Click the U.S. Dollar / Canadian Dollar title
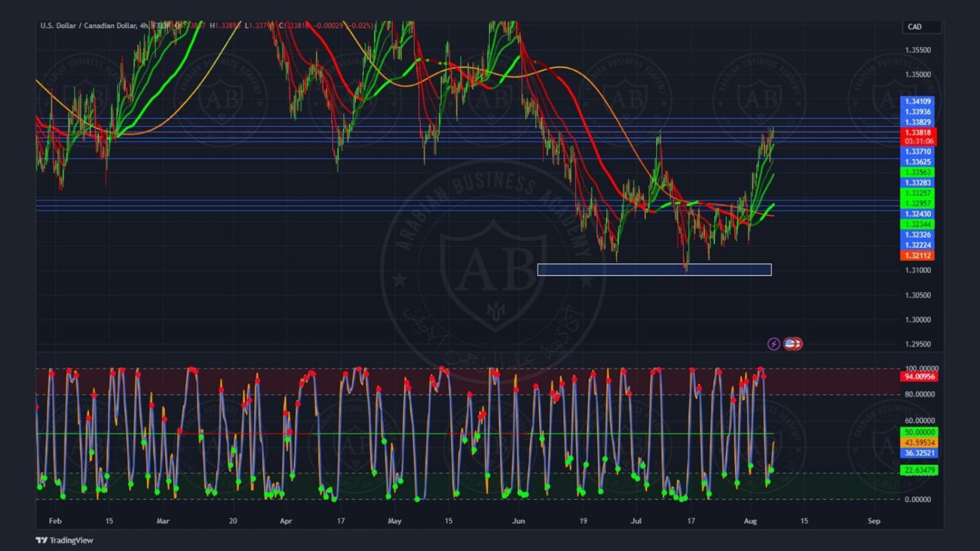Screen dimensions: 980x551 88,25
